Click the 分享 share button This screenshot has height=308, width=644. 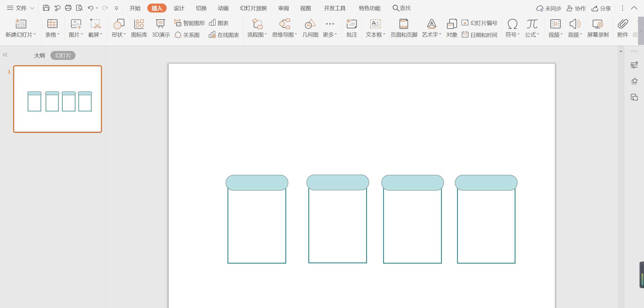click(x=601, y=8)
